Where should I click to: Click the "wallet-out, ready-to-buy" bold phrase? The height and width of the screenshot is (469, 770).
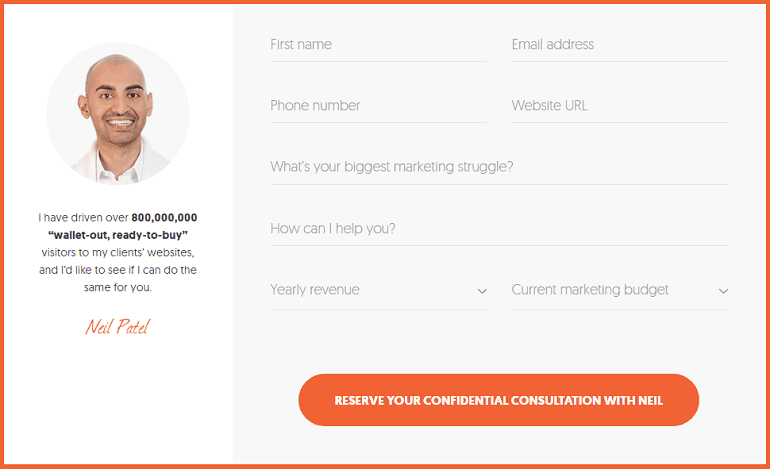[x=118, y=235]
